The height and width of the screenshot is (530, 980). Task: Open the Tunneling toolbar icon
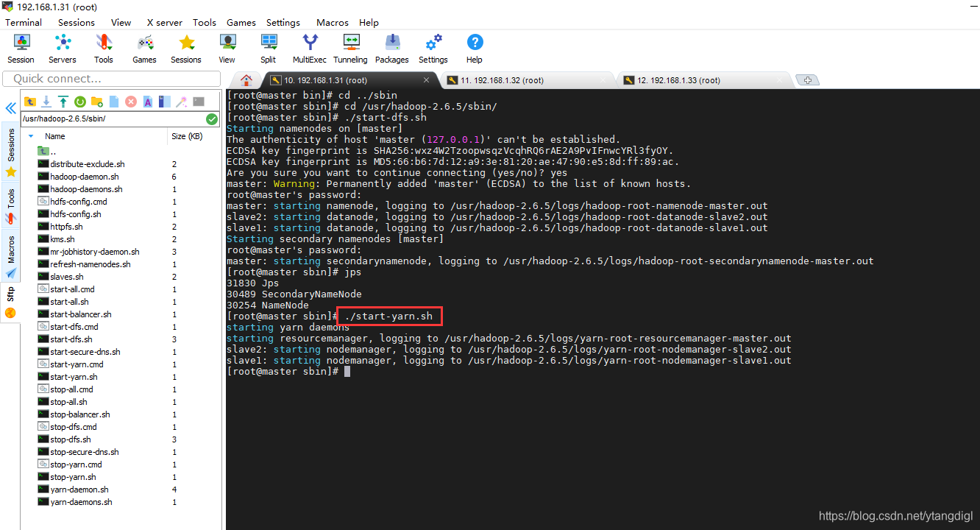350,49
